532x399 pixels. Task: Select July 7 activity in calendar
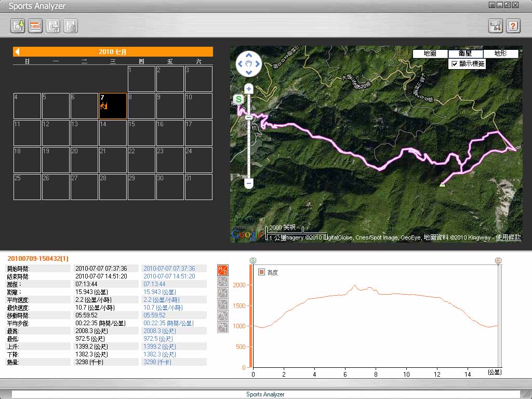[113, 106]
